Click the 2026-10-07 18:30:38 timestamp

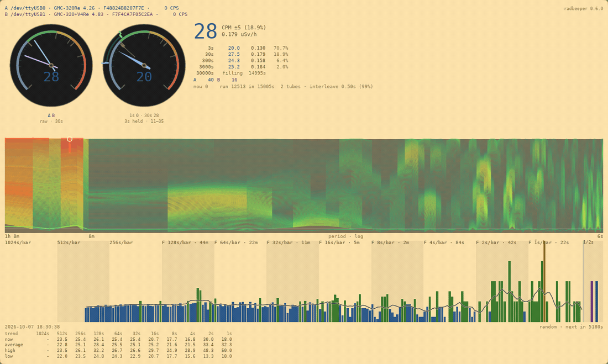(x=32, y=327)
